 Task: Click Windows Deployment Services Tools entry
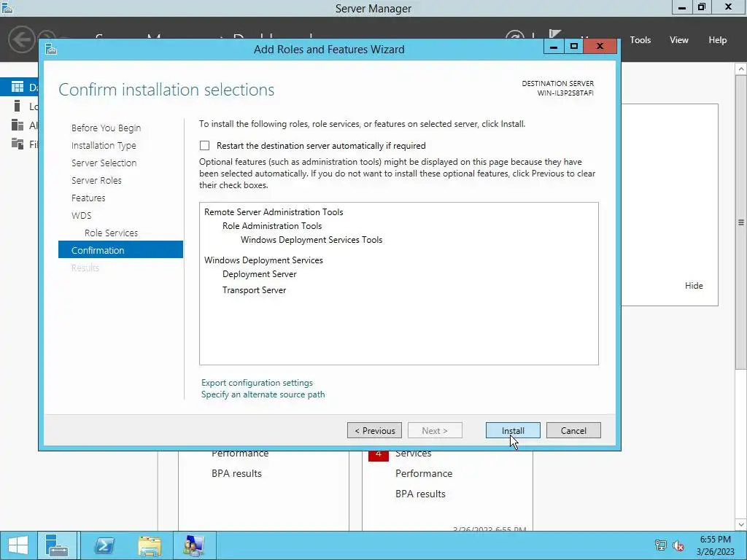311,239
